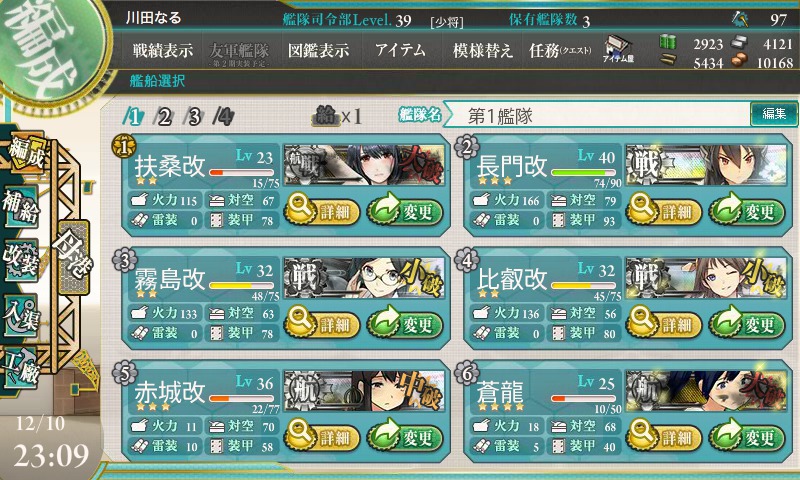Click the 第1艦隊 fleet name field
The width and height of the screenshot is (800, 480).
tap(597, 116)
